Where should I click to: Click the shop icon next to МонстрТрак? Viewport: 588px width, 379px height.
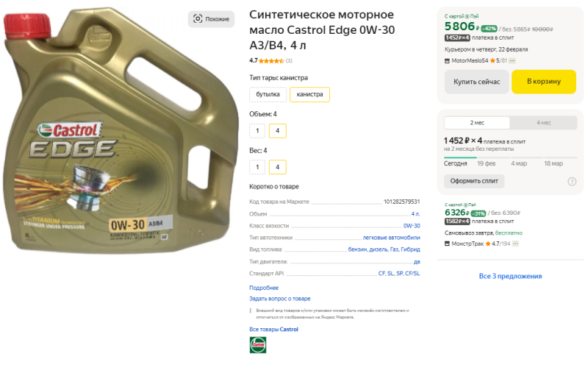(447, 244)
